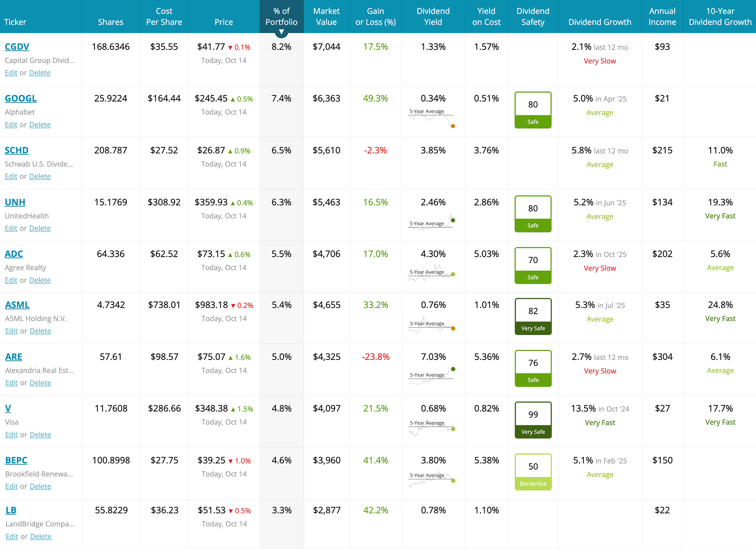Delete the UNH holding
756x549 pixels.
pos(40,228)
